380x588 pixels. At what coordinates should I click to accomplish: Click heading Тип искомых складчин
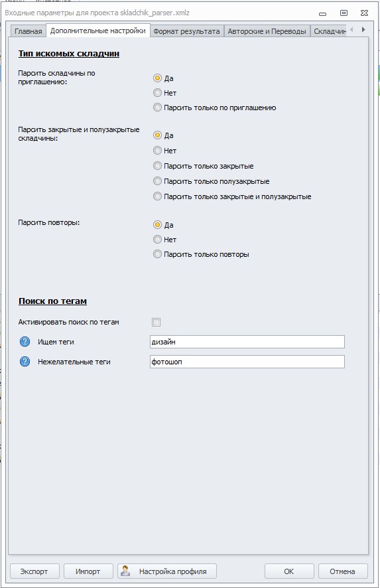click(69, 54)
